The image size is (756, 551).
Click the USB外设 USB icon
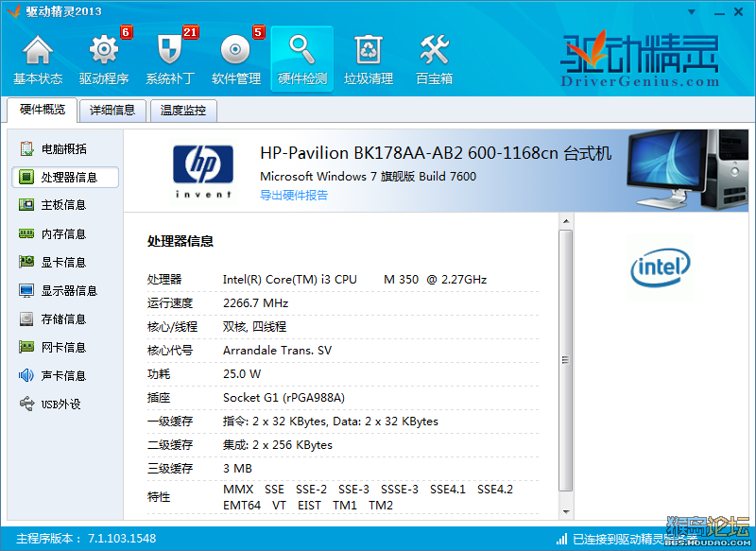point(27,404)
